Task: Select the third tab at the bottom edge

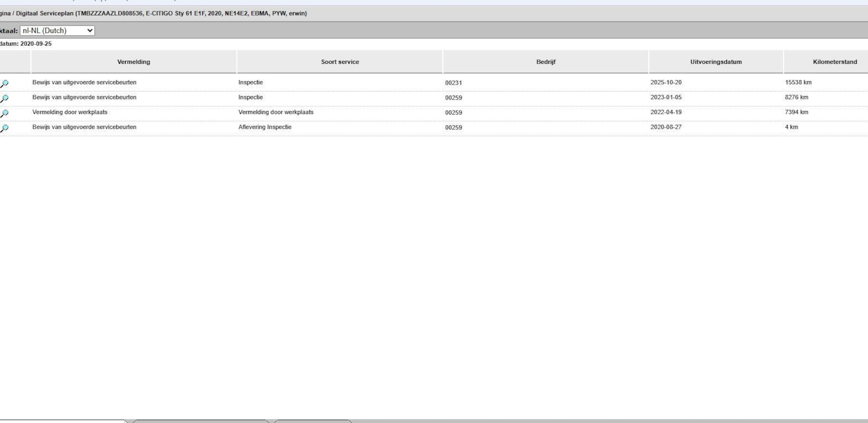Action: click(x=313, y=421)
